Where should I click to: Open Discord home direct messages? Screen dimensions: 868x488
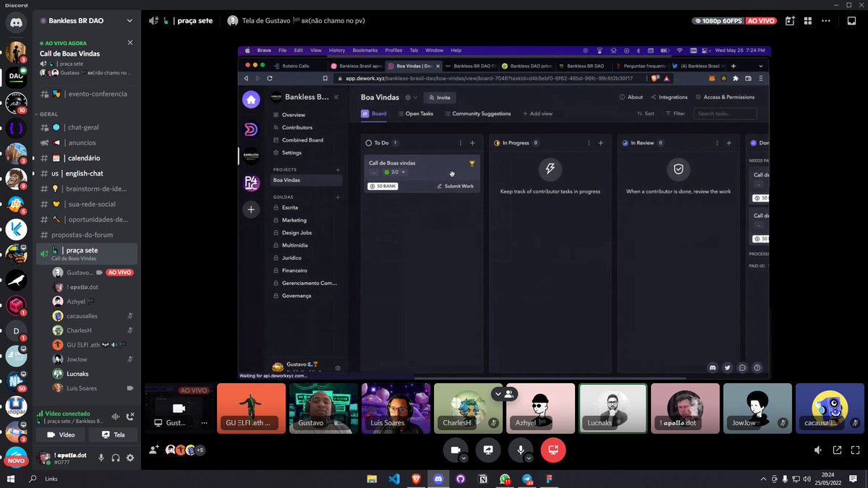(x=17, y=23)
